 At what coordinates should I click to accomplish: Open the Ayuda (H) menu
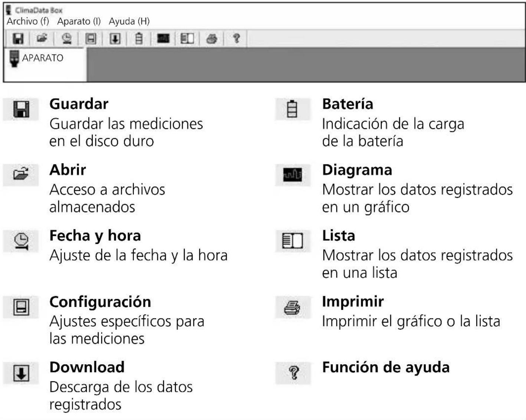[129, 21]
